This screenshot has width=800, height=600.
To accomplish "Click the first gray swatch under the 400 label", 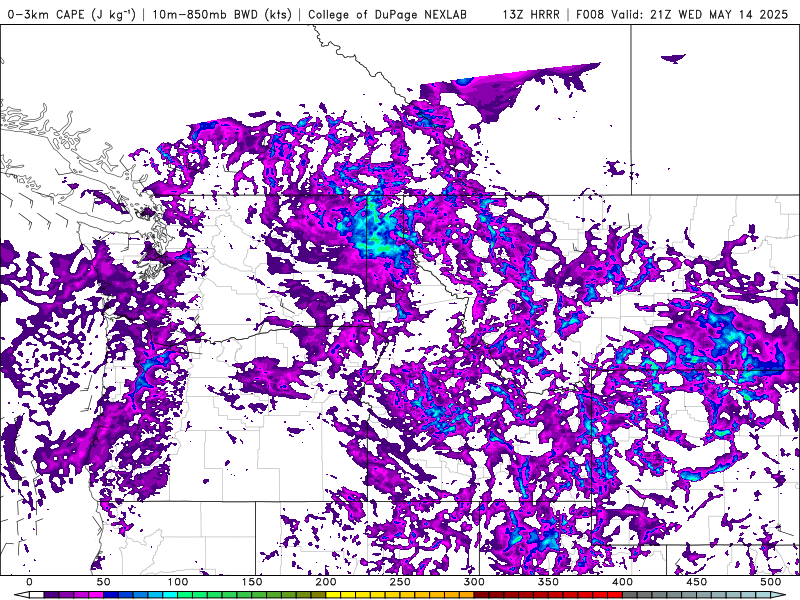I will point(630,595).
